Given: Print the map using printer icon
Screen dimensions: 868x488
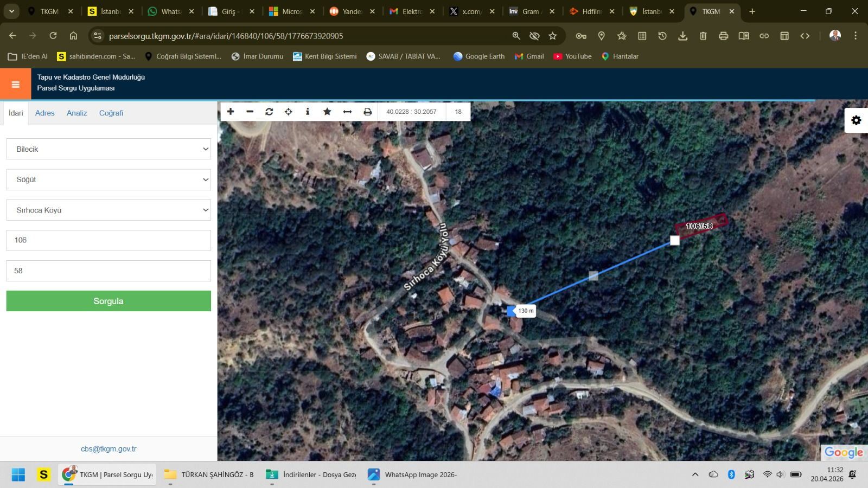Looking at the screenshot, I should [367, 112].
